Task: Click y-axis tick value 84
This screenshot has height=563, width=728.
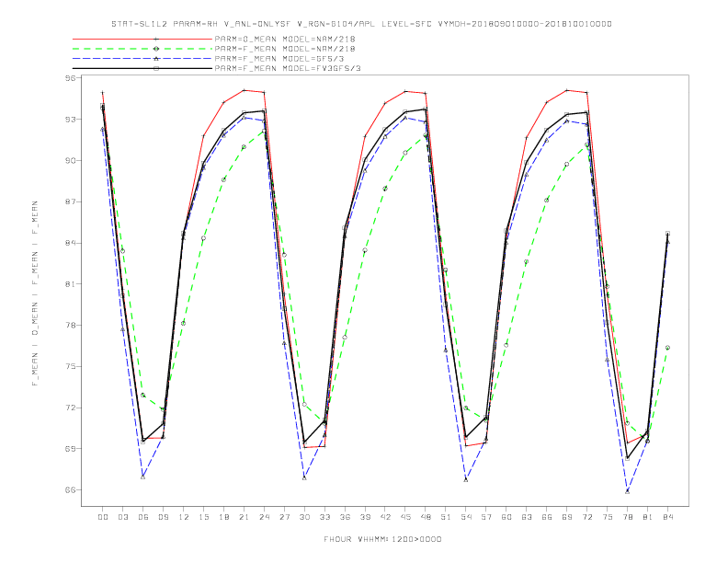Action: (70, 243)
